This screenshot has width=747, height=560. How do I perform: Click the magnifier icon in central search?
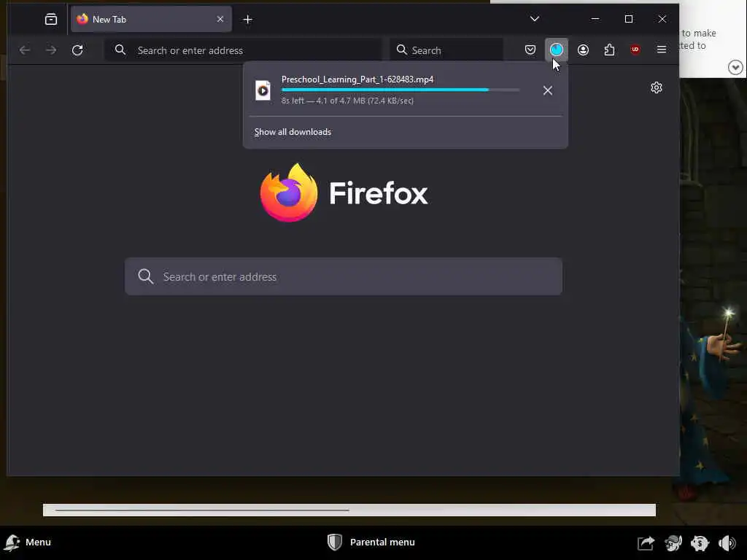click(x=146, y=276)
